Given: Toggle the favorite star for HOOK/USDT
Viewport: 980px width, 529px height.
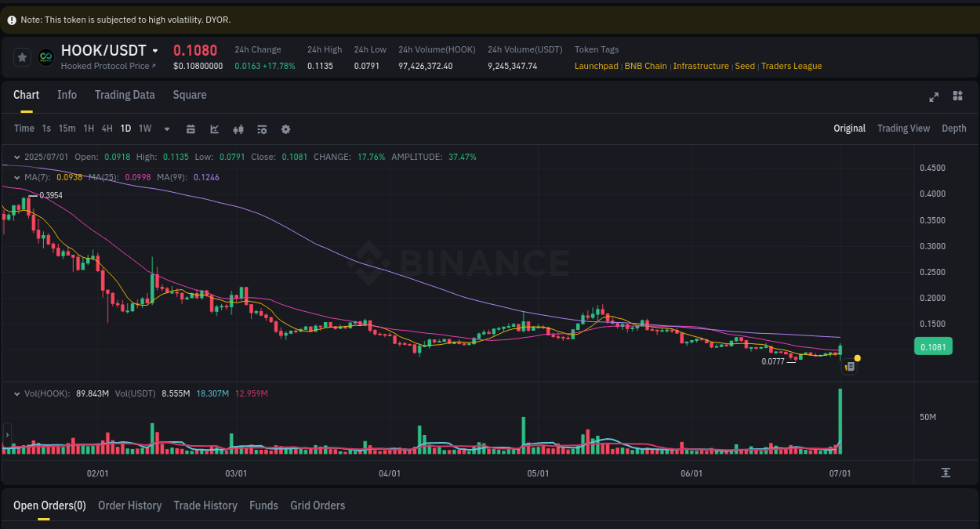Looking at the screenshot, I should pos(22,56).
